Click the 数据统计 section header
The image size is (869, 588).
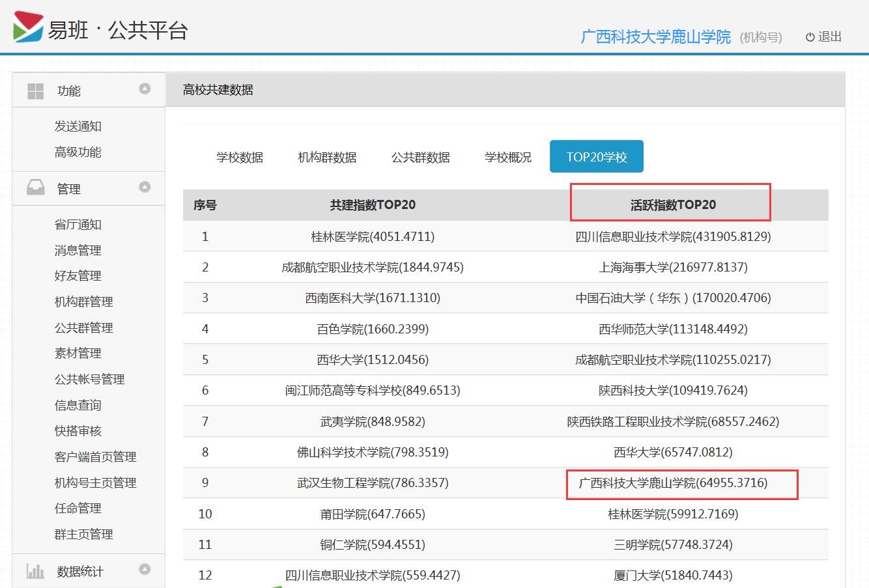(89, 571)
